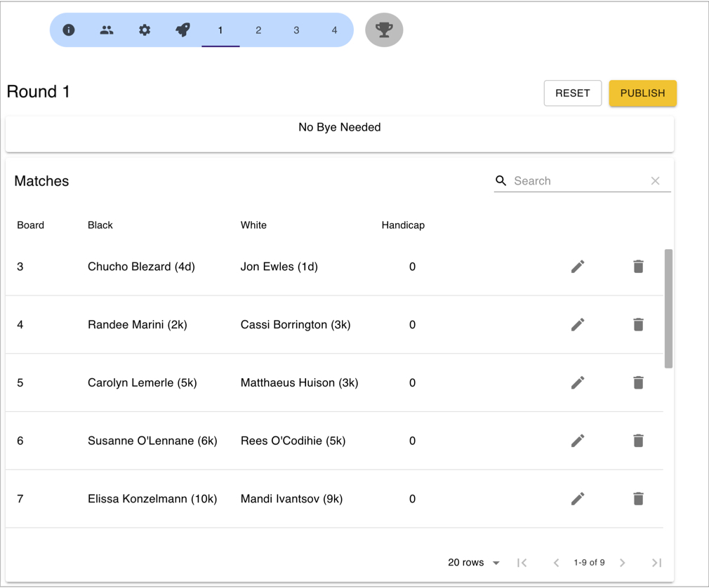The width and height of the screenshot is (709, 588).
Task: Delete the Susanne O'Lennane board 6 match
Action: point(638,441)
